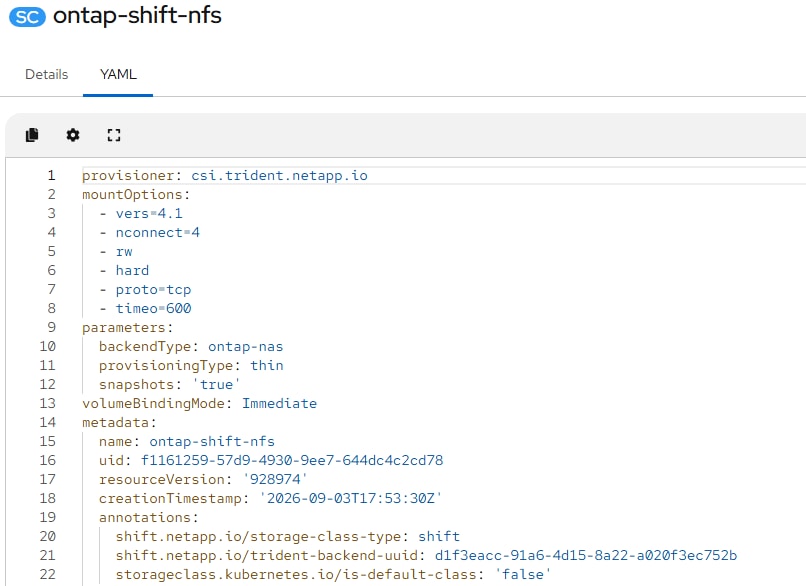
Task: Click the parameters key line
Action: [127, 328]
